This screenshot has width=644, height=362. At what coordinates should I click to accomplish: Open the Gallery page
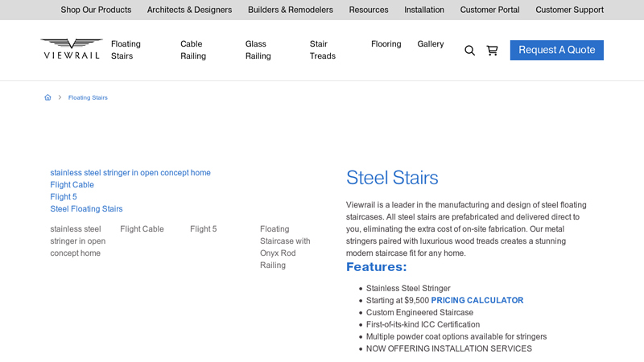point(431,44)
